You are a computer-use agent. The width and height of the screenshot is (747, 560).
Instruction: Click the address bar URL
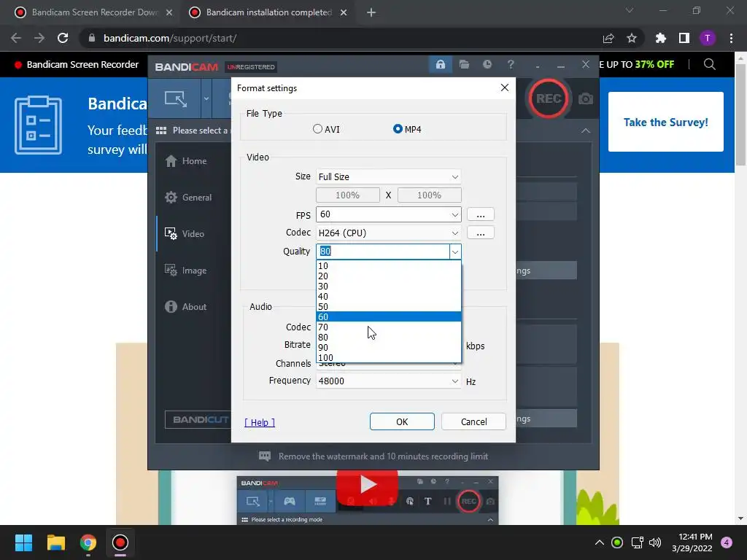click(169, 38)
